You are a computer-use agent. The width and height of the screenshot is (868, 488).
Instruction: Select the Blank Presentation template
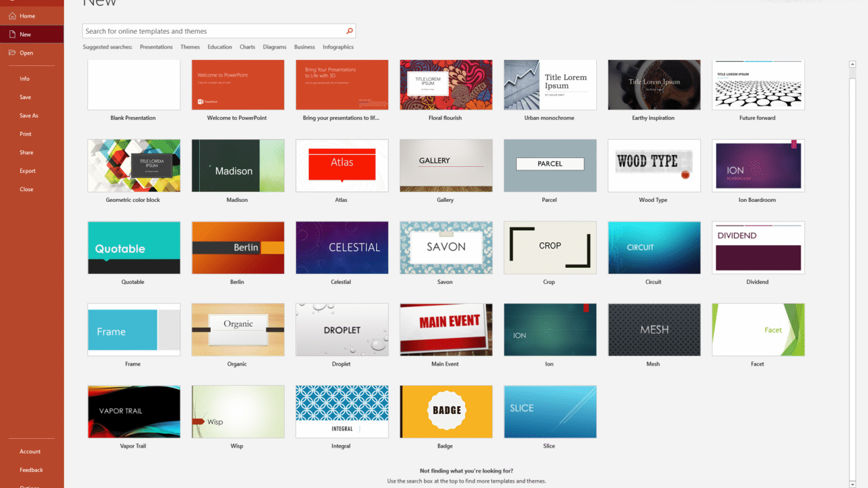tap(134, 85)
